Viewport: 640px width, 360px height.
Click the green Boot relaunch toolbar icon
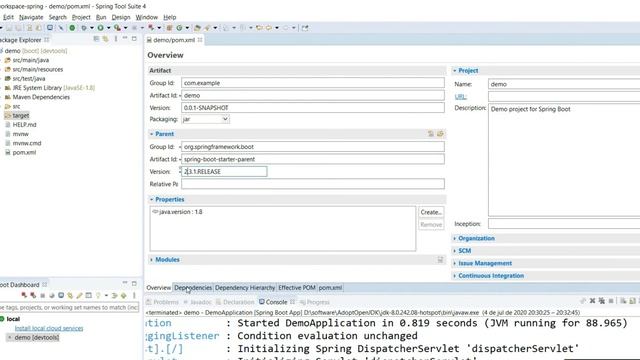point(72,28)
